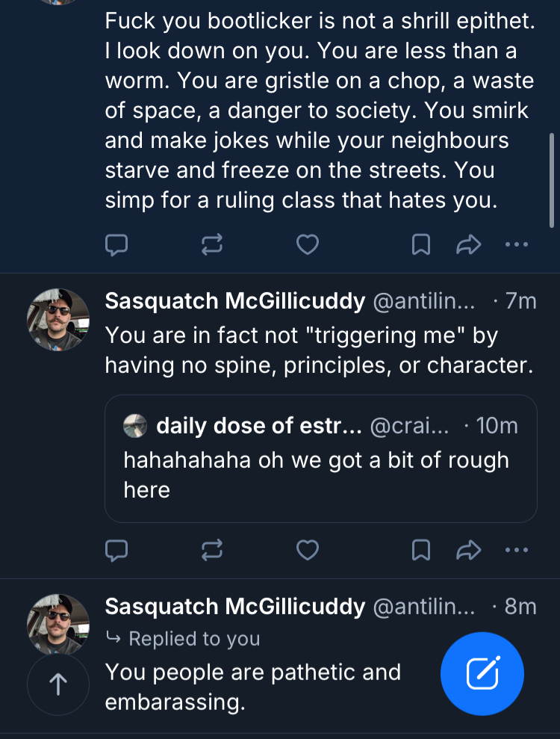
Task: Tap the blue compose new post button
Action: coord(482,675)
